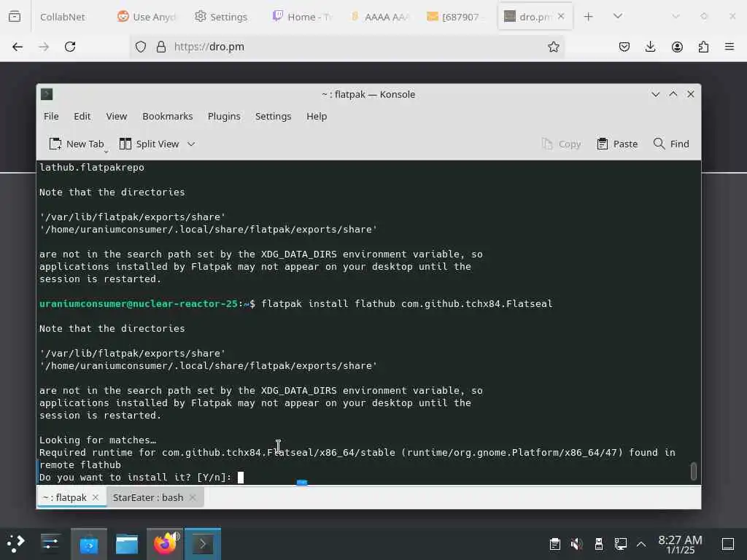Select the '~ : flatpak' terminal tab
Viewport: 747px width, 560px height.
[65, 497]
